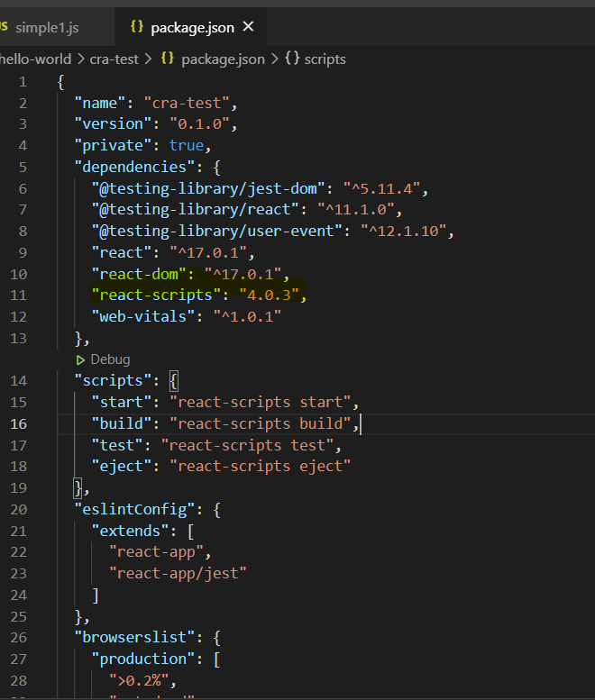Click the "production" key
Viewport: 595px width, 700px height.
(x=143, y=659)
